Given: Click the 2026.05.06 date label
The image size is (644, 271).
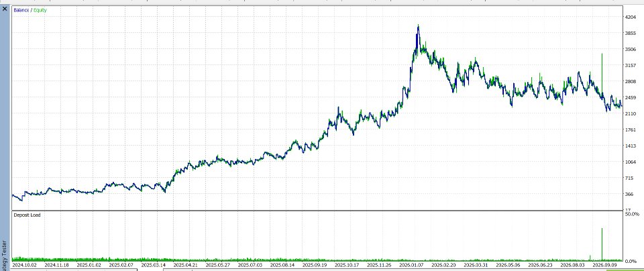Looking at the screenshot, I should 508,265.
